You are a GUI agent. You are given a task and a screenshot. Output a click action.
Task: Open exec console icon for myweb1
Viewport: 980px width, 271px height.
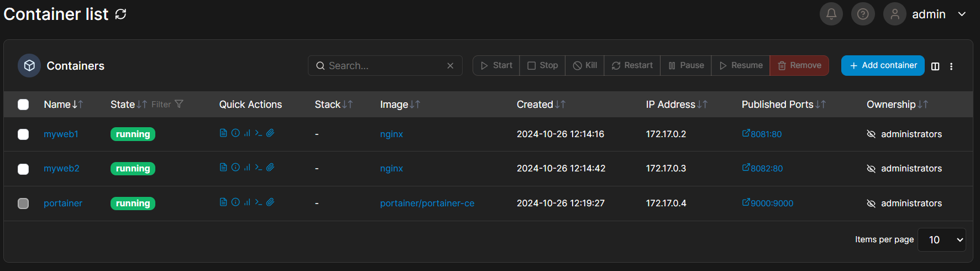click(x=259, y=133)
